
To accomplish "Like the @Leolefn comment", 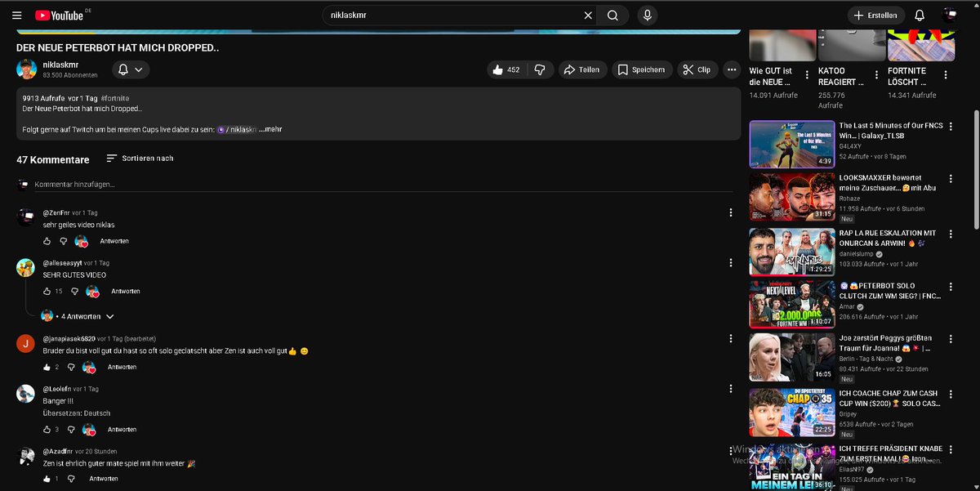I will click(x=47, y=430).
